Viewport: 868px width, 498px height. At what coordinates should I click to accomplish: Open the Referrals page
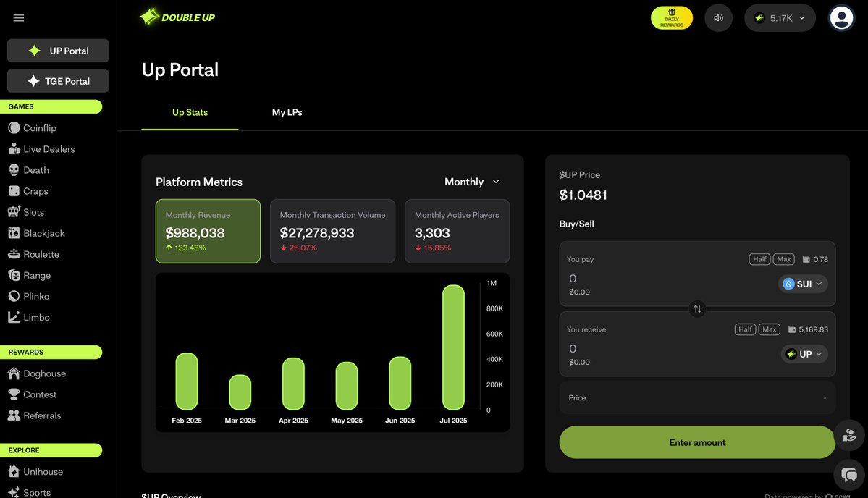[34, 415]
